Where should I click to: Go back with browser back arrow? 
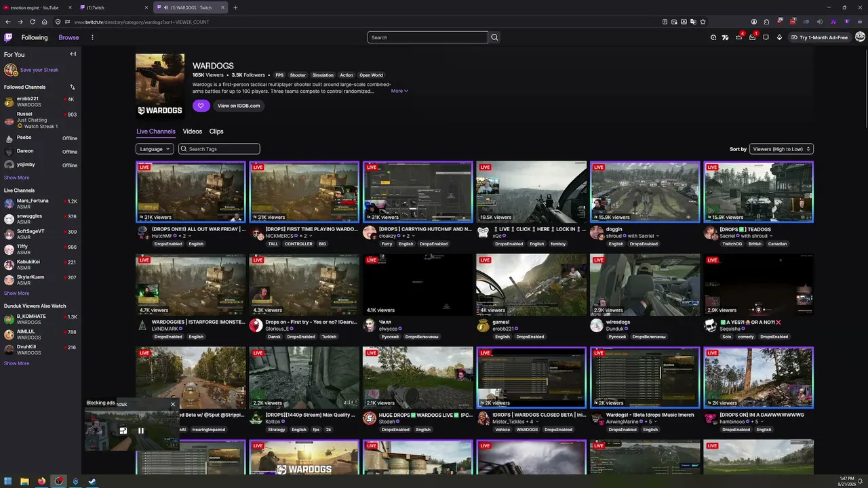pos(7,22)
